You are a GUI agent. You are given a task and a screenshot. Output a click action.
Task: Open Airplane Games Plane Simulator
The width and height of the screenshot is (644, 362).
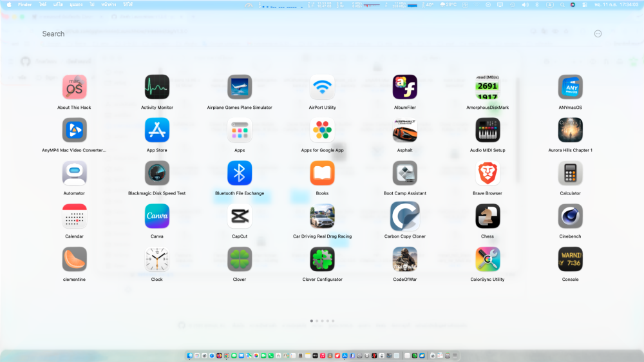pyautogui.click(x=240, y=87)
